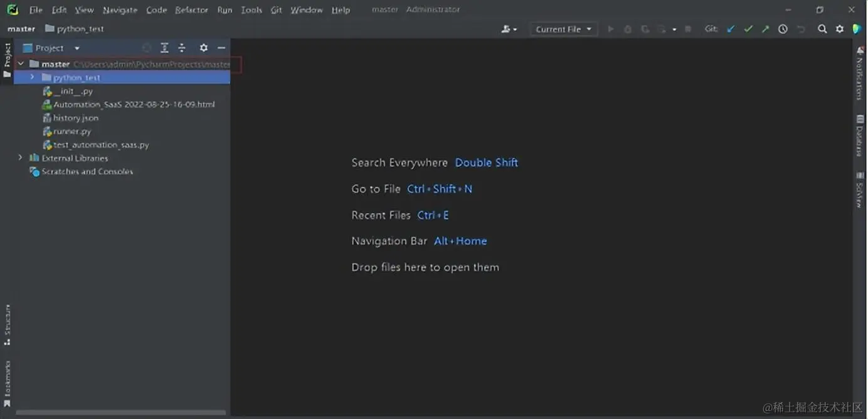Click the PyCharm logo icon
This screenshot has height=419, width=868.
click(13, 9)
